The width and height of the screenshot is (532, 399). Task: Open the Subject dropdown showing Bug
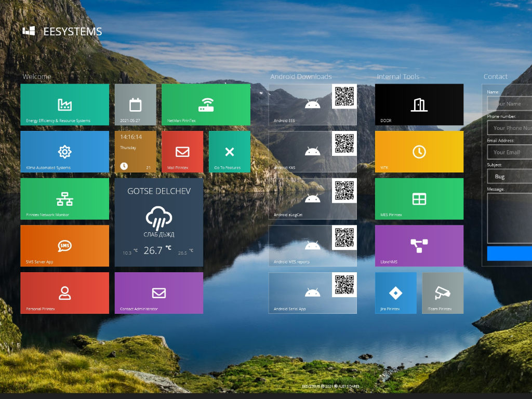click(x=510, y=177)
